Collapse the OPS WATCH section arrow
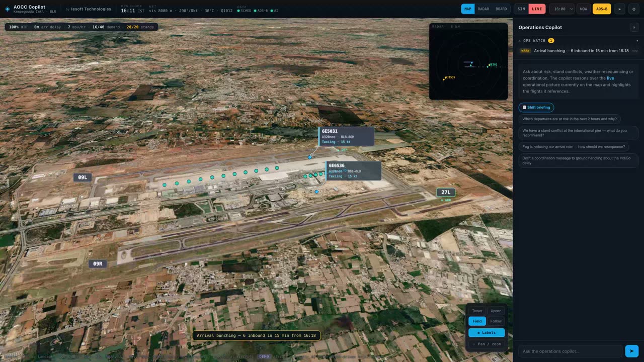The height and width of the screenshot is (362, 644). [x=637, y=41]
